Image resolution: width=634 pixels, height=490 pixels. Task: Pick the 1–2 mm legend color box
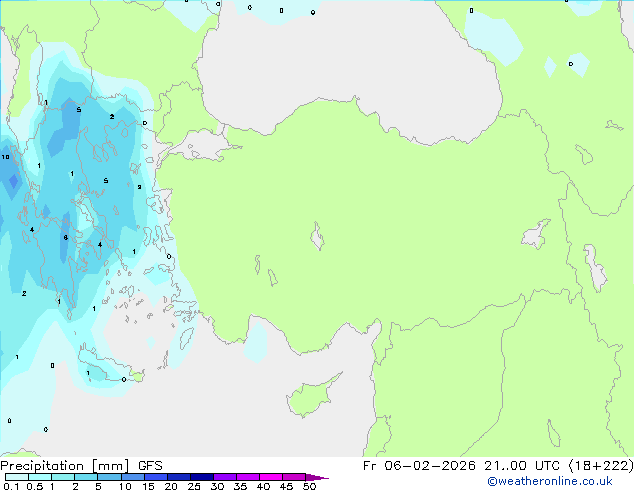pos(63,477)
